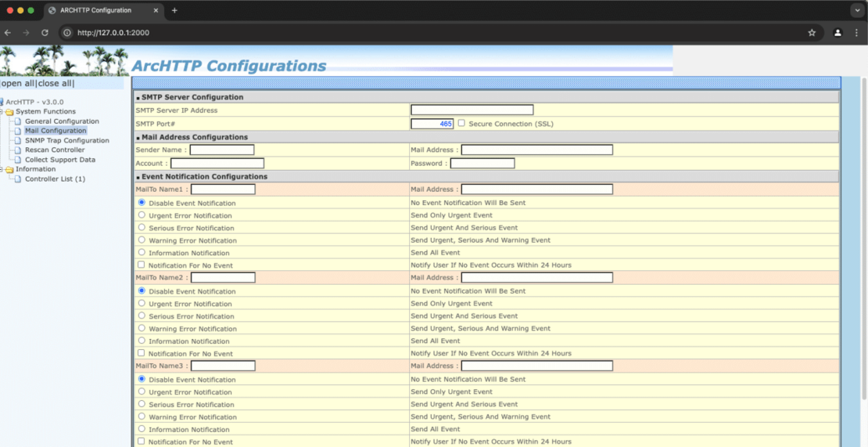Click the new tab plus icon
Viewport: 868px width, 447px height.
[x=174, y=10]
